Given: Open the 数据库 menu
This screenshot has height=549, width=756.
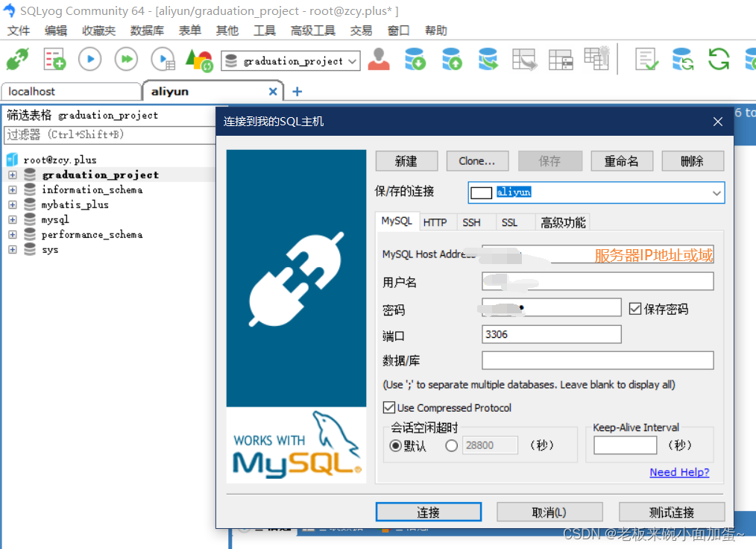Looking at the screenshot, I should coord(147,31).
